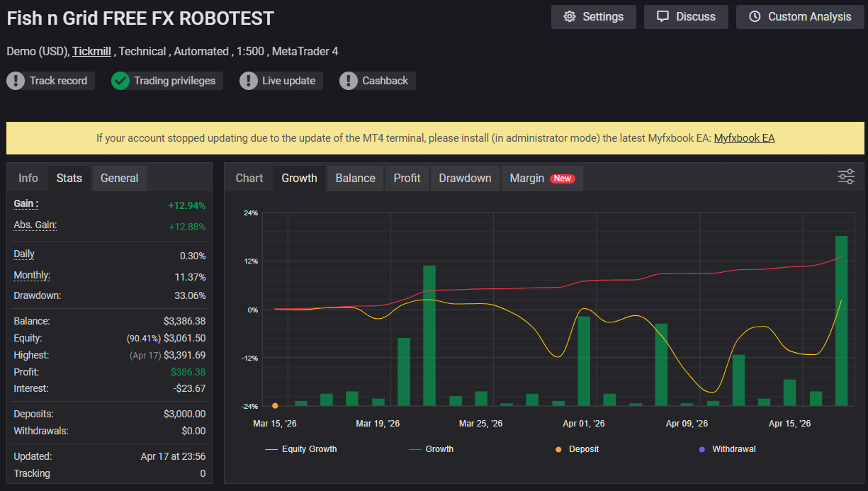Screen dimensions: 868x491
Task: Click the Discuss speech bubble icon
Action: coord(663,17)
